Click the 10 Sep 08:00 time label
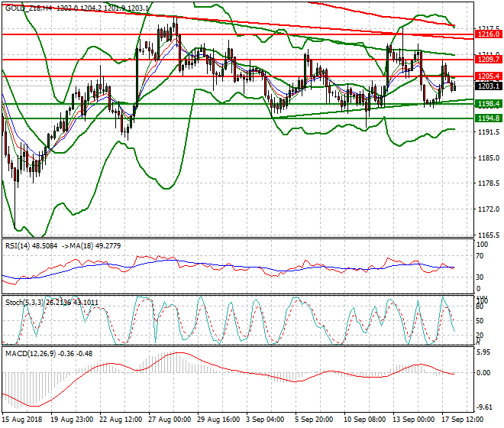 365,420
